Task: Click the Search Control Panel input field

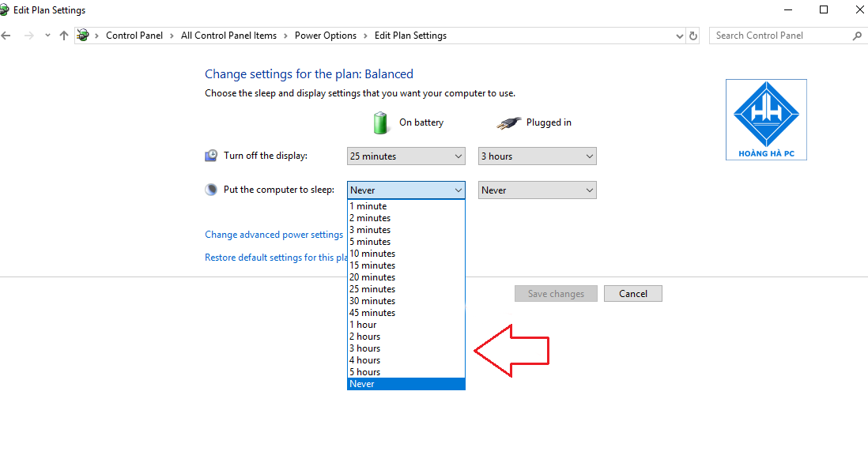Action: tap(775, 35)
